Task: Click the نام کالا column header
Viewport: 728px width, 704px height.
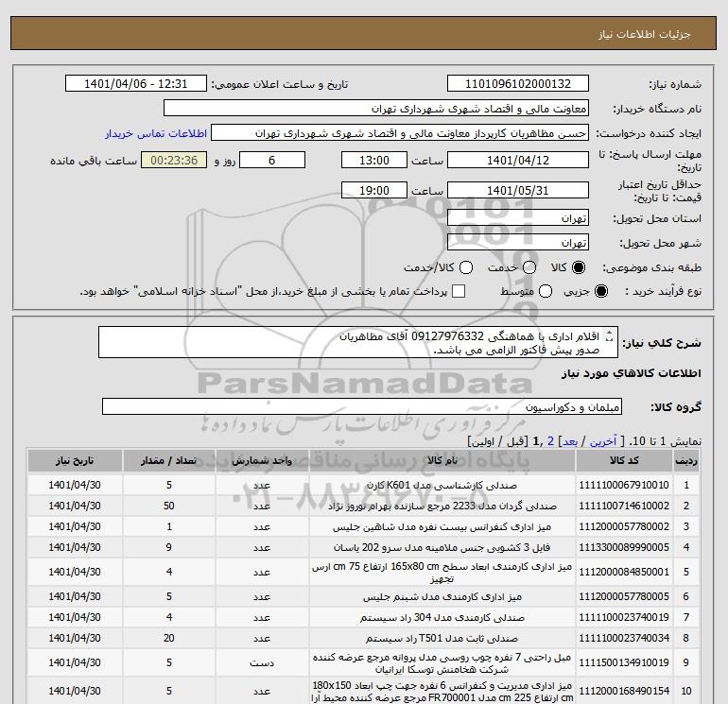Action: 442,461
